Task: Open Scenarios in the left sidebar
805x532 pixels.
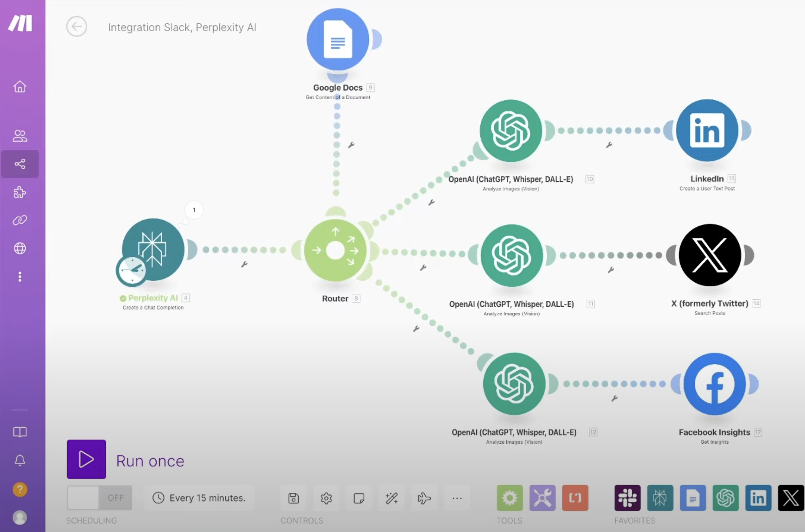Action: click(20, 164)
